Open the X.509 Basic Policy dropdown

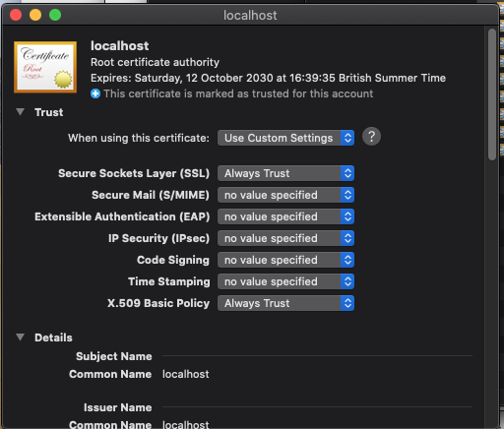point(285,303)
